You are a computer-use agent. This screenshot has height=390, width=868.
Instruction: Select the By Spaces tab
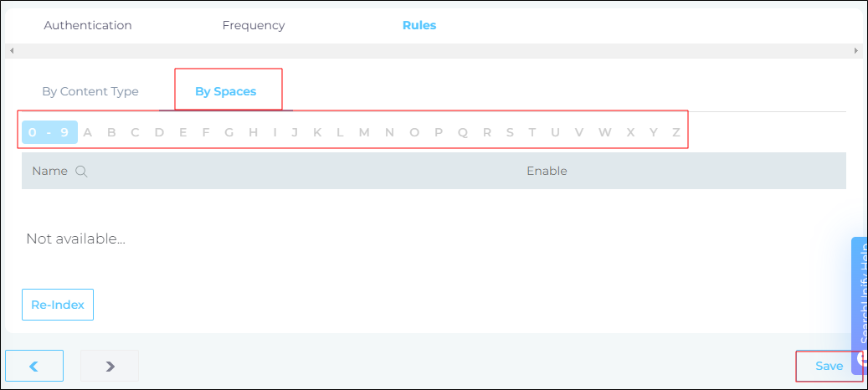point(226,92)
